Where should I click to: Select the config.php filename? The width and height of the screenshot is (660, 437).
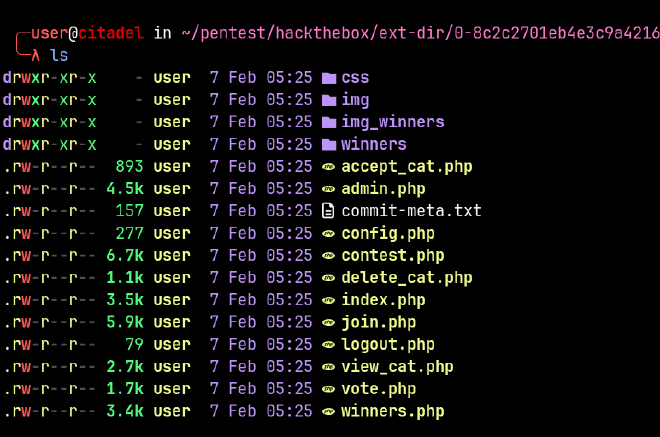coord(388,234)
